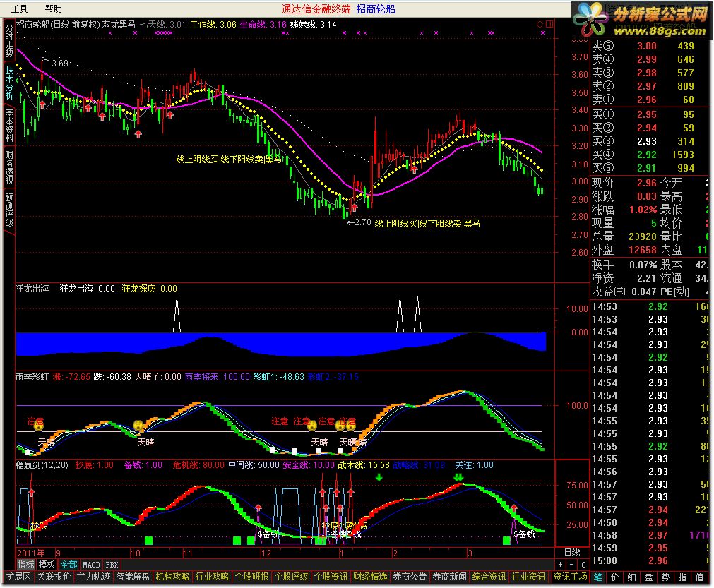Open 个股资讯 tab

(x=331, y=577)
